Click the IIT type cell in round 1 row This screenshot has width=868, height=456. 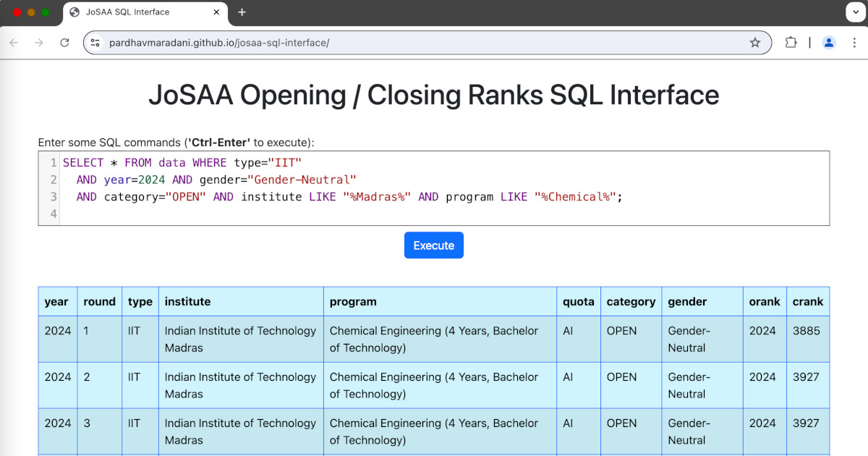pyautogui.click(x=140, y=339)
